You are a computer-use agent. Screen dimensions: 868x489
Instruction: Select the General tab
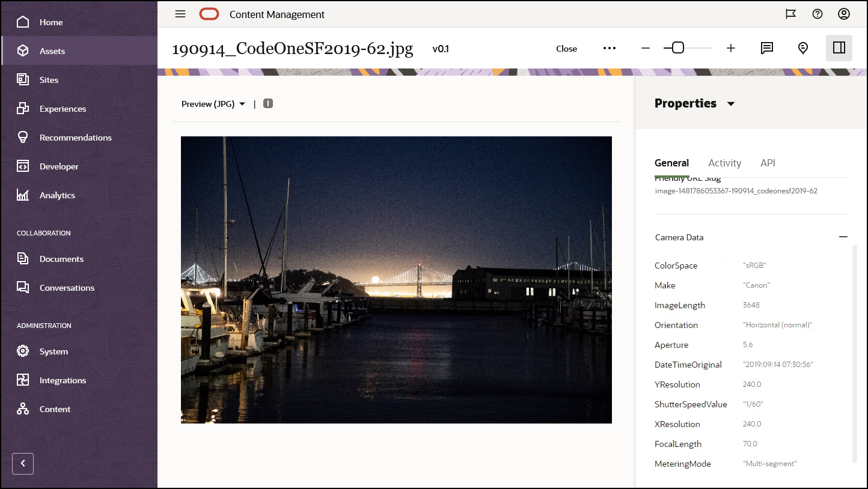click(671, 163)
